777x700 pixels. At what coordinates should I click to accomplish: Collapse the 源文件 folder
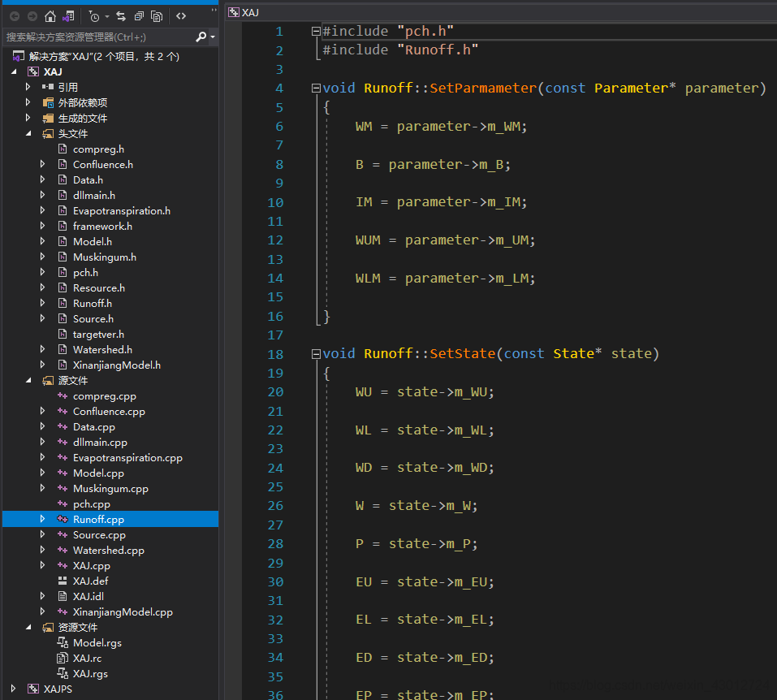(x=28, y=381)
